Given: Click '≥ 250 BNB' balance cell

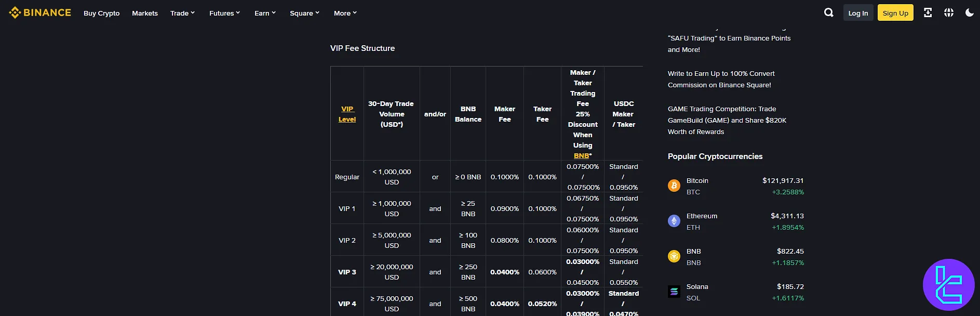Looking at the screenshot, I should click(x=468, y=272).
